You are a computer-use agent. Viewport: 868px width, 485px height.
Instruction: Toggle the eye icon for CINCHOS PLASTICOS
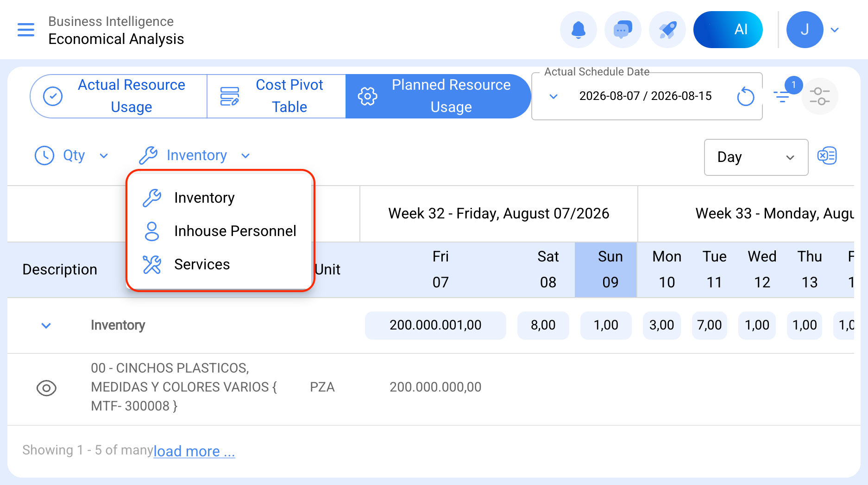(46, 388)
